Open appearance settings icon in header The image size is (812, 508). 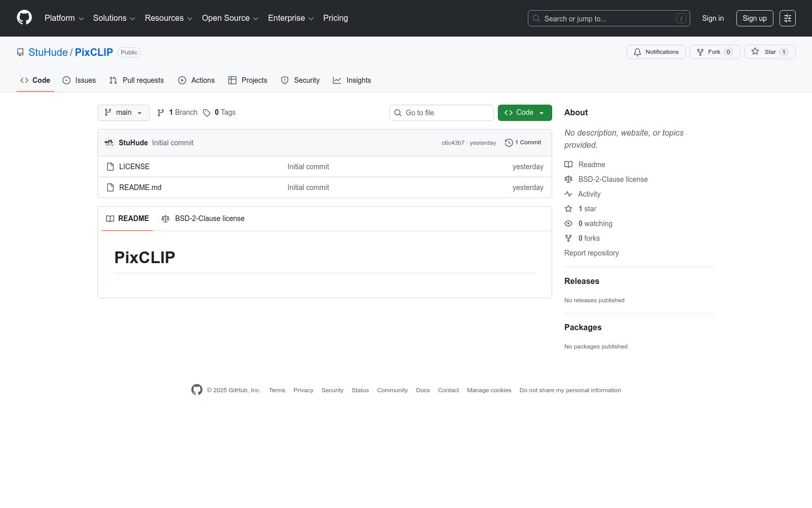tap(788, 18)
